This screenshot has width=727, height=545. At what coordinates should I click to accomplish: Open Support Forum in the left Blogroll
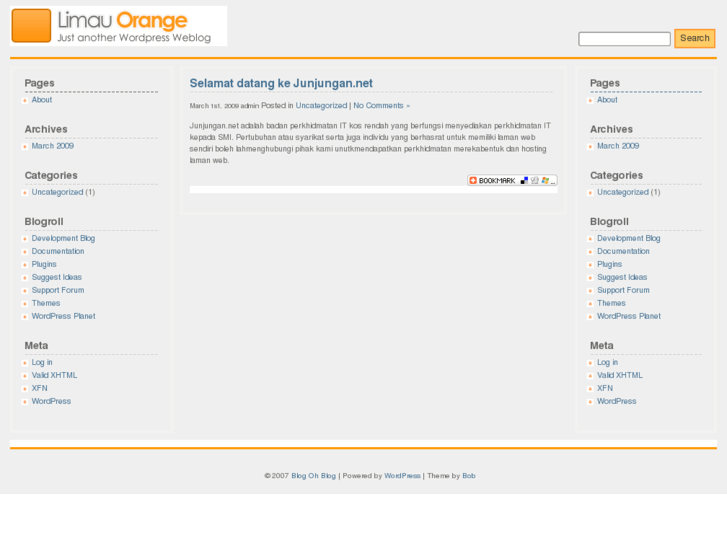(58, 290)
